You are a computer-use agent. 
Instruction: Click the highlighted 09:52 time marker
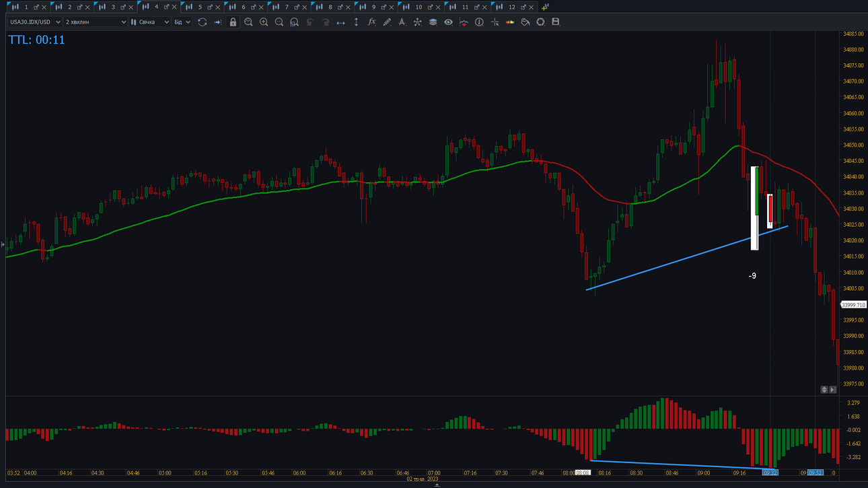(x=815, y=473)
